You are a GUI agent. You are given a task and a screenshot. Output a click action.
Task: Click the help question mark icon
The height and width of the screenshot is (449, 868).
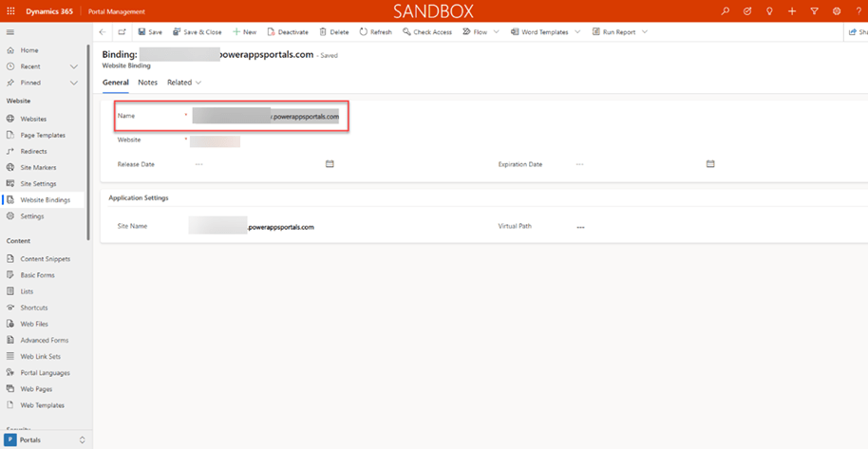(858, 11)
